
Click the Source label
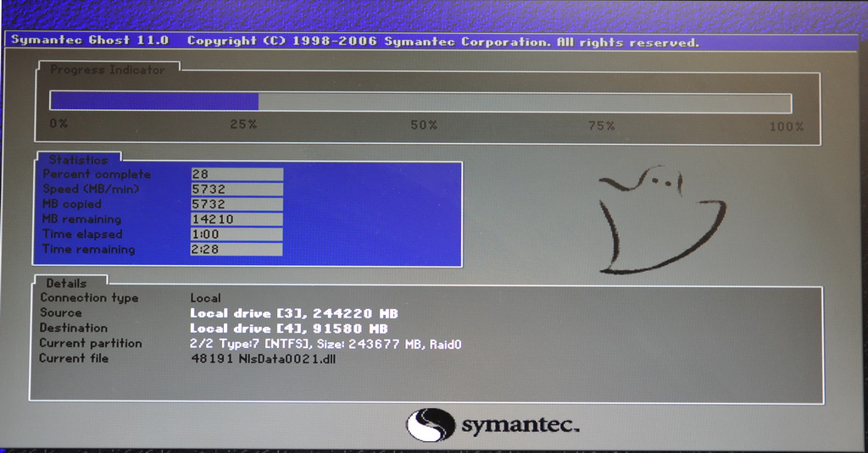point(61,312)
